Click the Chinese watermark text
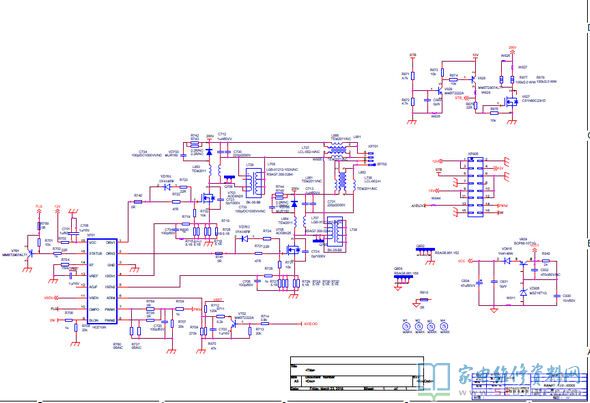 click(x=520, y=374)
